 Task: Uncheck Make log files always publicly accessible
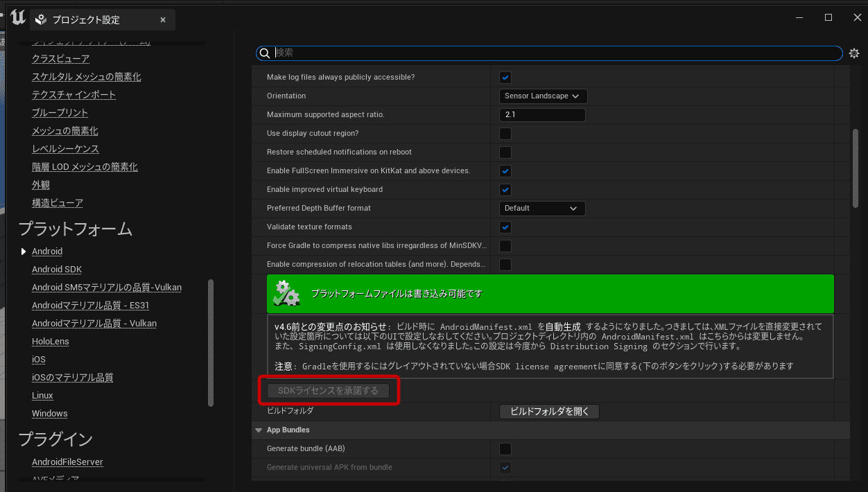pyautogui.click(x=505, y=77)
